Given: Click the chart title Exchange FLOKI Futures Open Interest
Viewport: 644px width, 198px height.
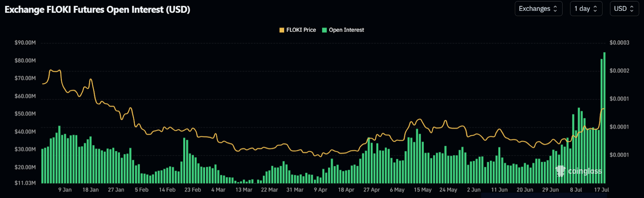Looking at the screenshot, I should (x=97, y=9).
